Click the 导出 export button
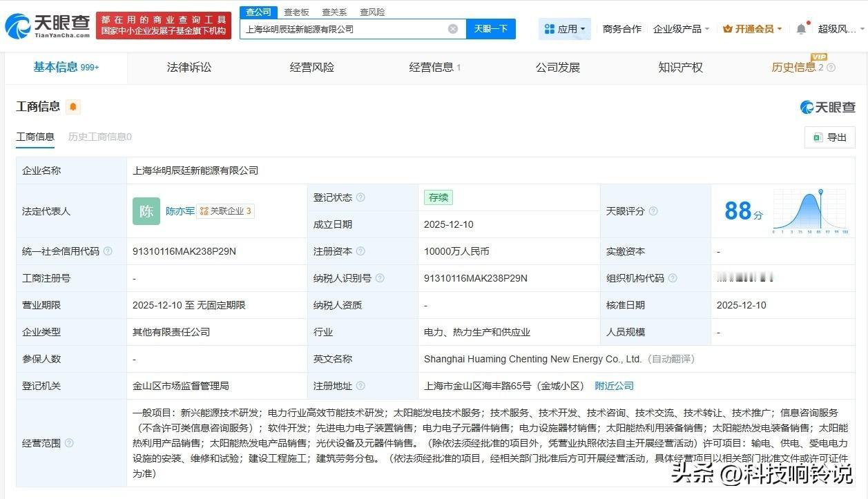This screenshot has width=868, height=499. coord(830,137)
